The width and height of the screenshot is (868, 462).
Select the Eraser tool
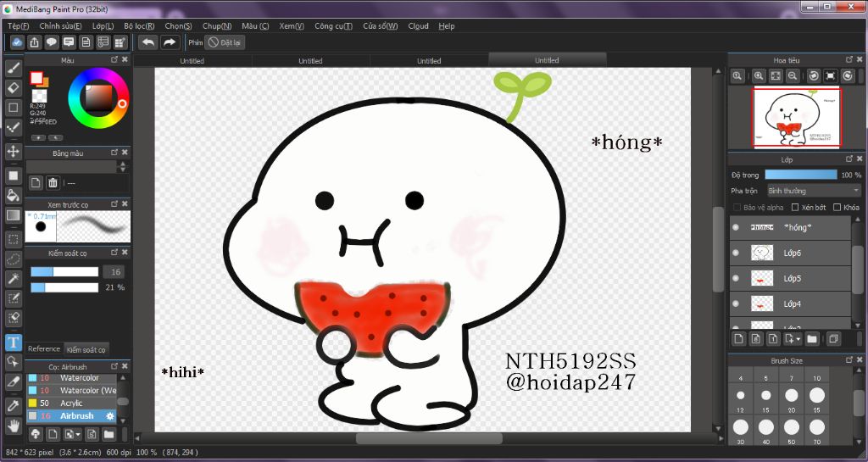pyautogui.click(x=14, y=87)
